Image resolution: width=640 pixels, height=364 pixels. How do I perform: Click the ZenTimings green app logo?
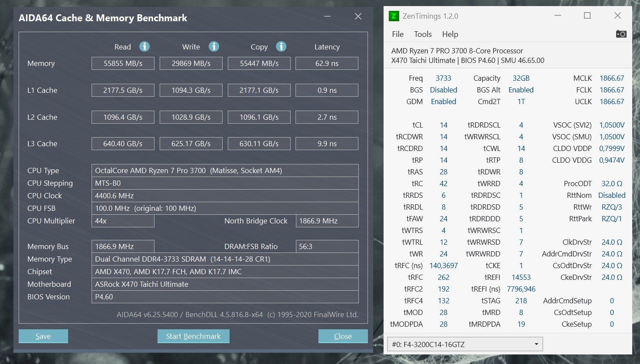394,16
